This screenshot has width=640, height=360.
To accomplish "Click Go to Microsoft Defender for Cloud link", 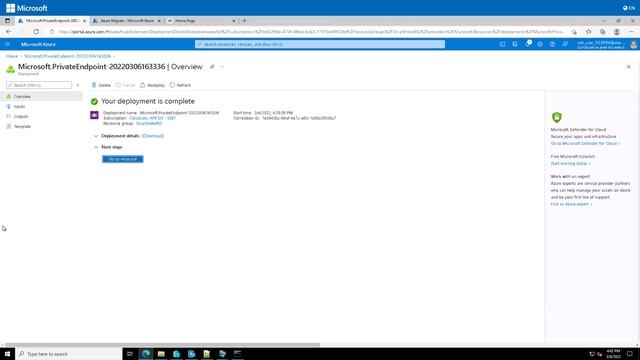I will click(x=585, y=143).
